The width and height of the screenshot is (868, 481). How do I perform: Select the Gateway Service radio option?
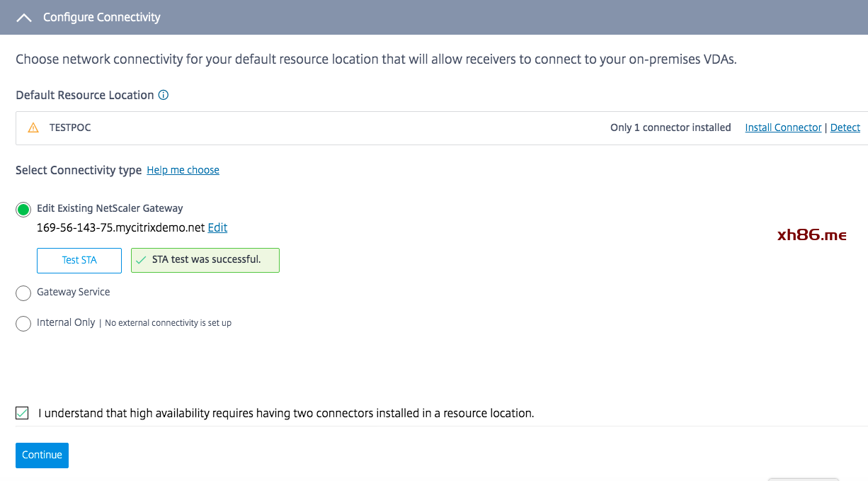[x=23, y=293]
